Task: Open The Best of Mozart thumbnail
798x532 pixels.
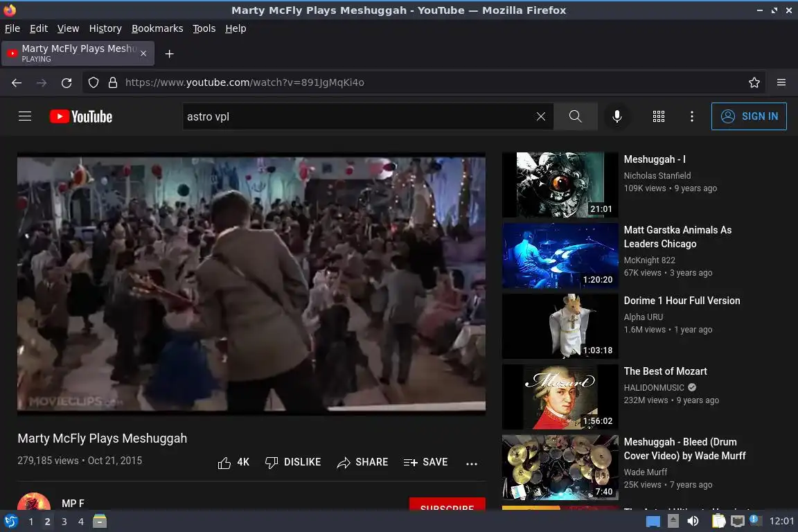Action: [560, 397]
